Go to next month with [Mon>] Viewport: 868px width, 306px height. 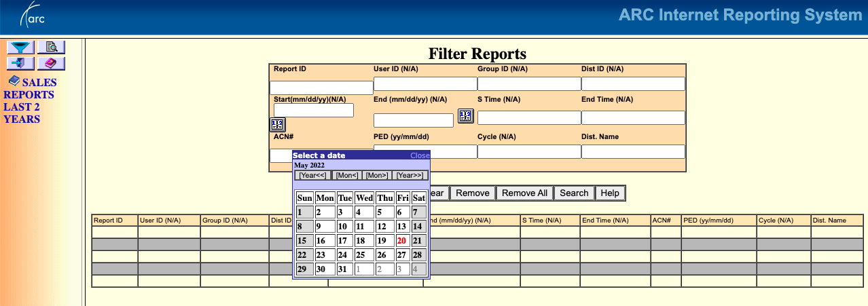coord(377,175)
